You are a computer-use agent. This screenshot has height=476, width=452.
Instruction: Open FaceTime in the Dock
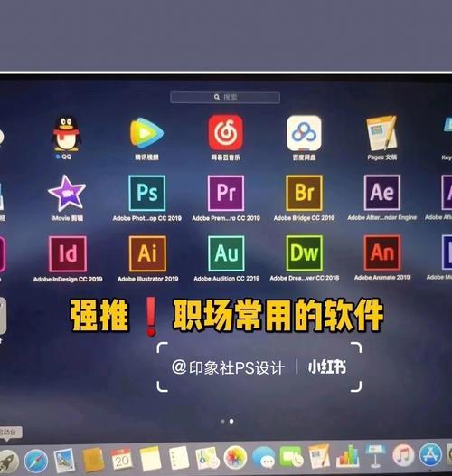click(x=291, y=457)
